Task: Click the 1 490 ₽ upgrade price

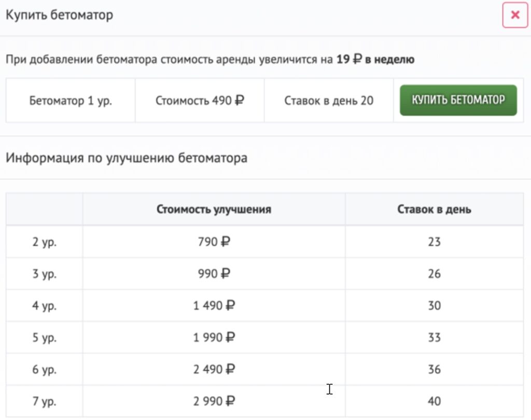Action: 214,305
